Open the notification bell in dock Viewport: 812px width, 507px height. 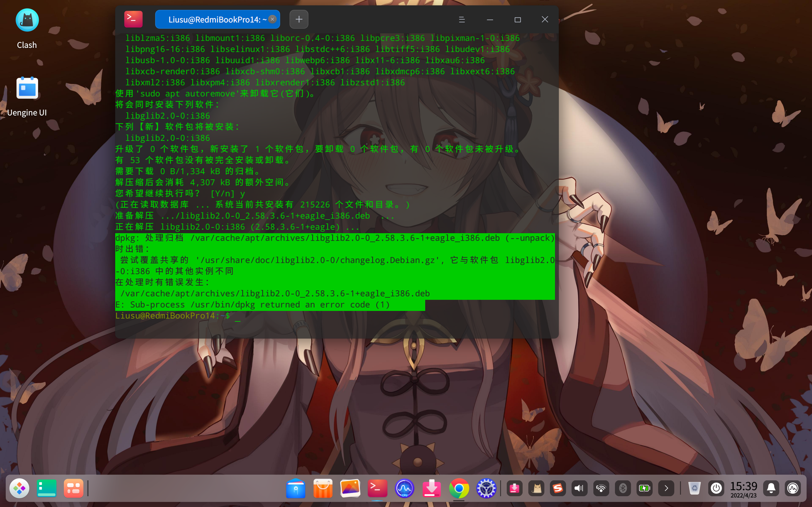pyautogui.click(x=771, y=488)
